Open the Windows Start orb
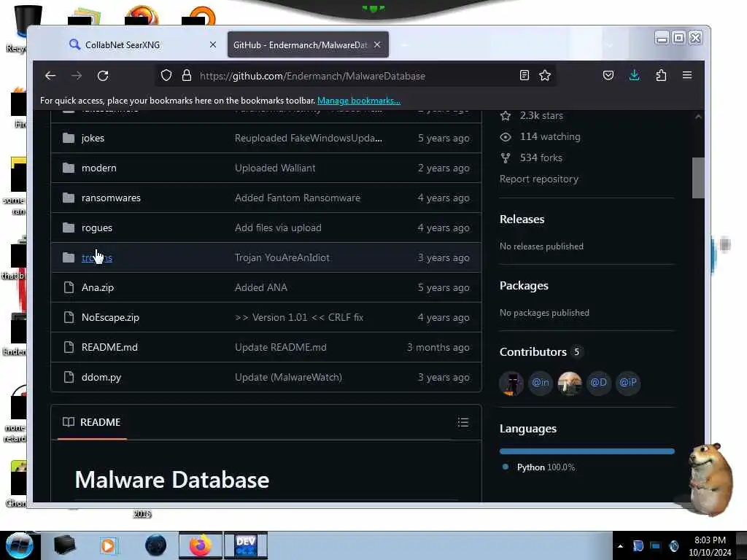747x560 pixels. (20, 545)
